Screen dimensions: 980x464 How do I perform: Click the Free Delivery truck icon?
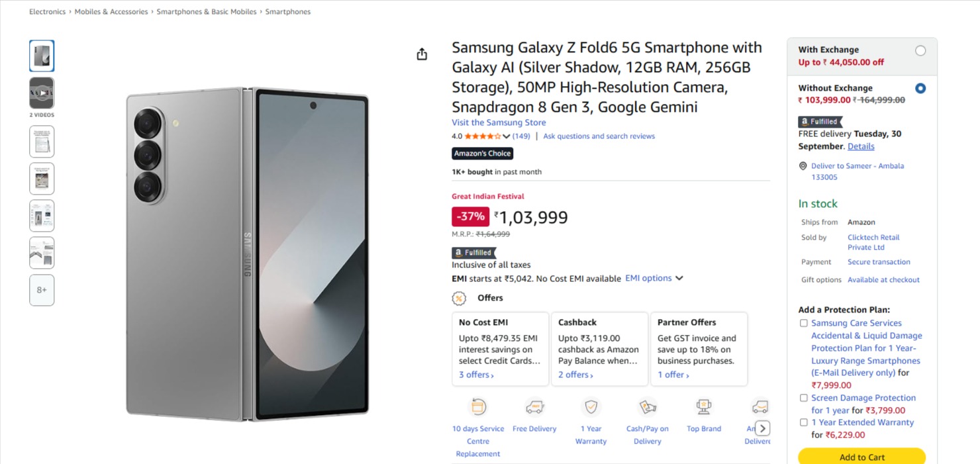coord(534,406)
